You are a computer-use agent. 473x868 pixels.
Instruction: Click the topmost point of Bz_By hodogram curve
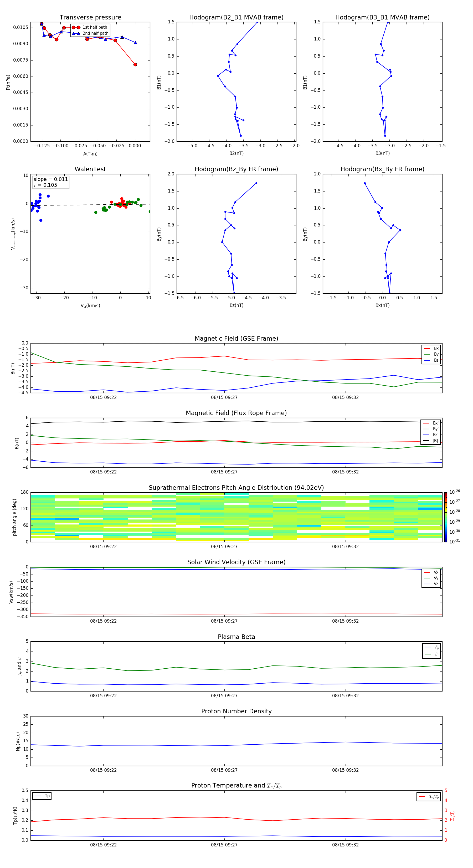pos(256,183)
